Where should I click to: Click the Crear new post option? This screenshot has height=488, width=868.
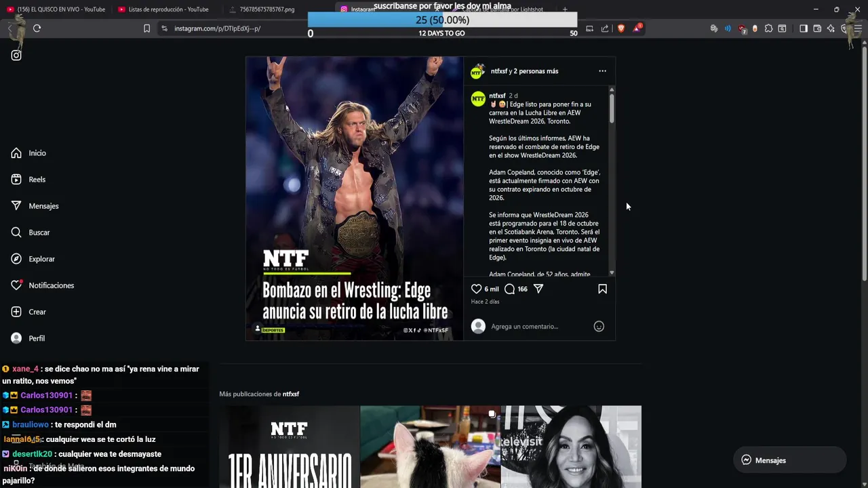click(x=28, y=312)
